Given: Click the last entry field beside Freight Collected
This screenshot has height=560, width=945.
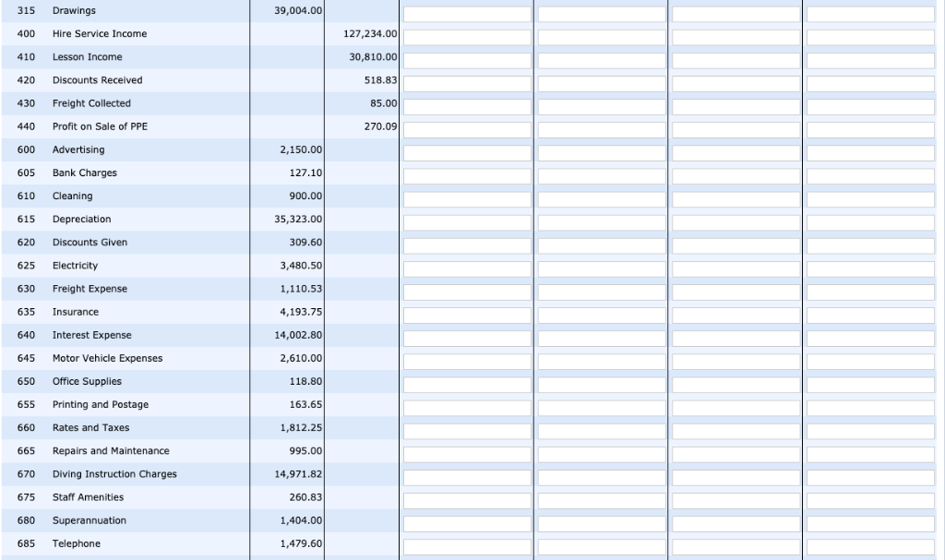Looking at the screenshot, I should (869, 105).
